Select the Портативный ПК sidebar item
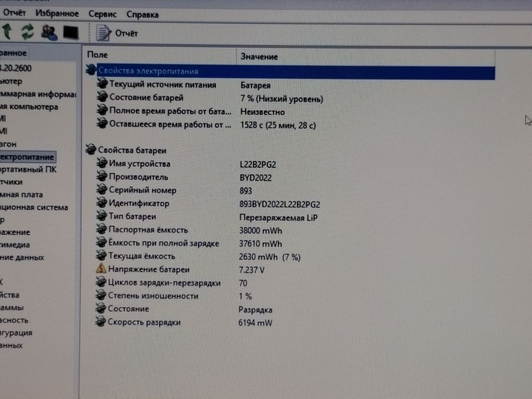532x399 pixels. pyautogui.click(x=29, y=169)
